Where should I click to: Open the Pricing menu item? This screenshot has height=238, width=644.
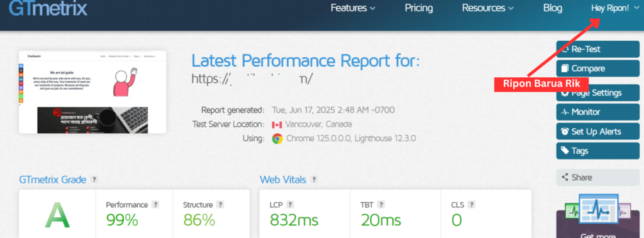(x=419, y=8)
